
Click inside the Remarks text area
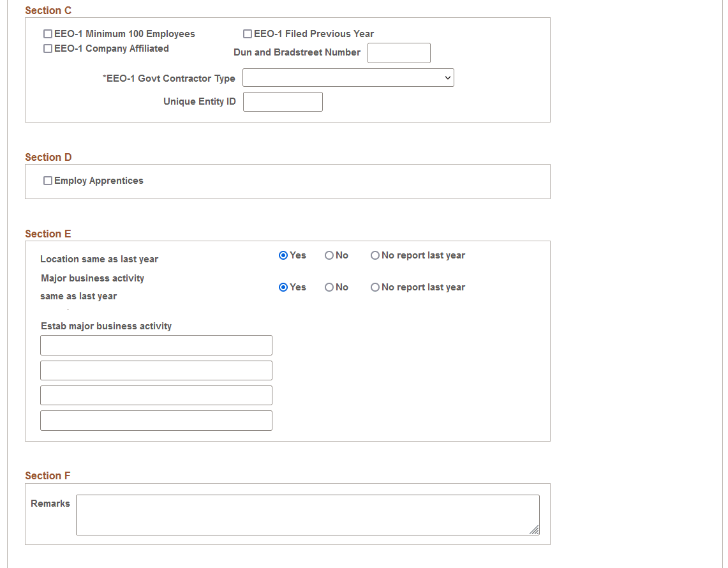(x=306, y=514)
